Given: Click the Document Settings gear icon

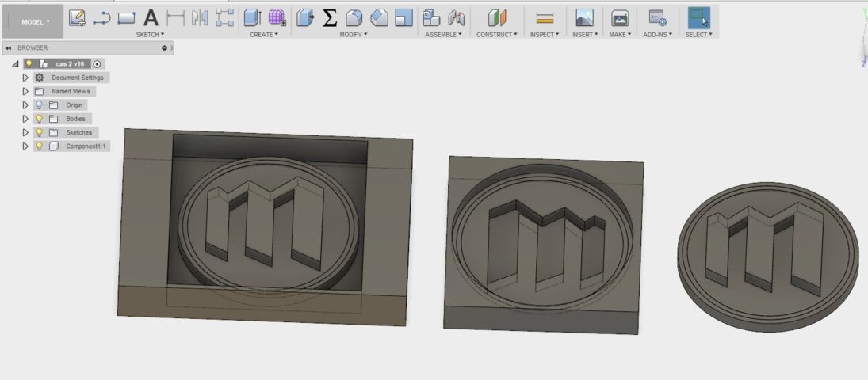Looking at the screenshot, I should pos(40,78).
